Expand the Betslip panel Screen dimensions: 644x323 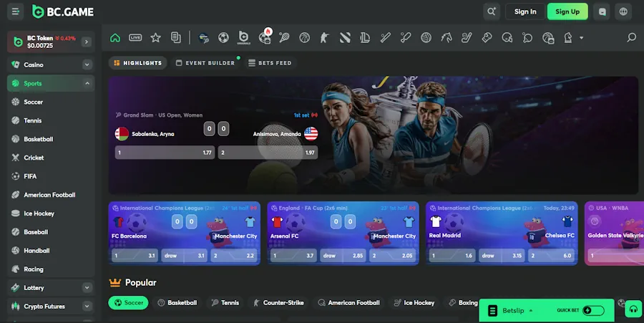(x=517, y=311)
